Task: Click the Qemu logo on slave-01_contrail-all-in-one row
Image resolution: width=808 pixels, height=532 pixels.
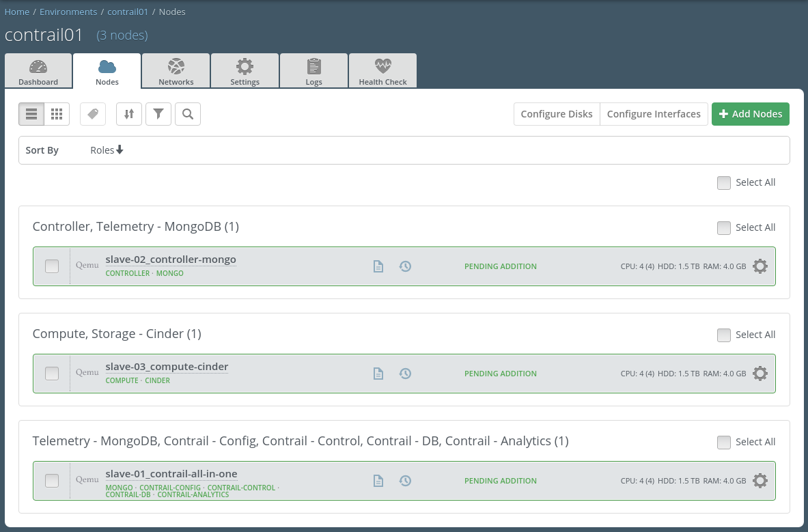Action: [87, 479]
